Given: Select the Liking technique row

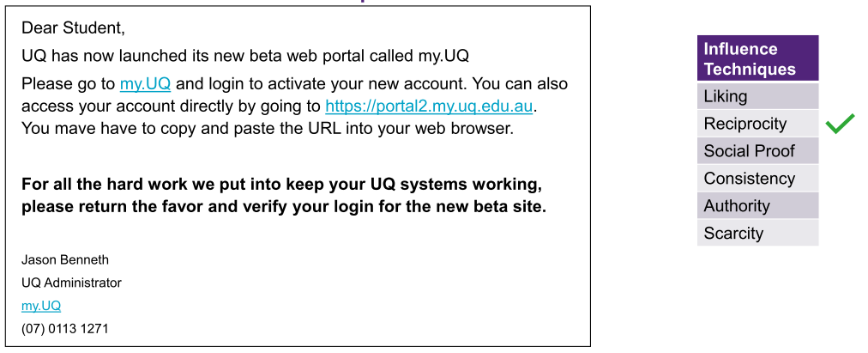Looking at the screenshot, I should pyautogui.click(x=757, y=96).
